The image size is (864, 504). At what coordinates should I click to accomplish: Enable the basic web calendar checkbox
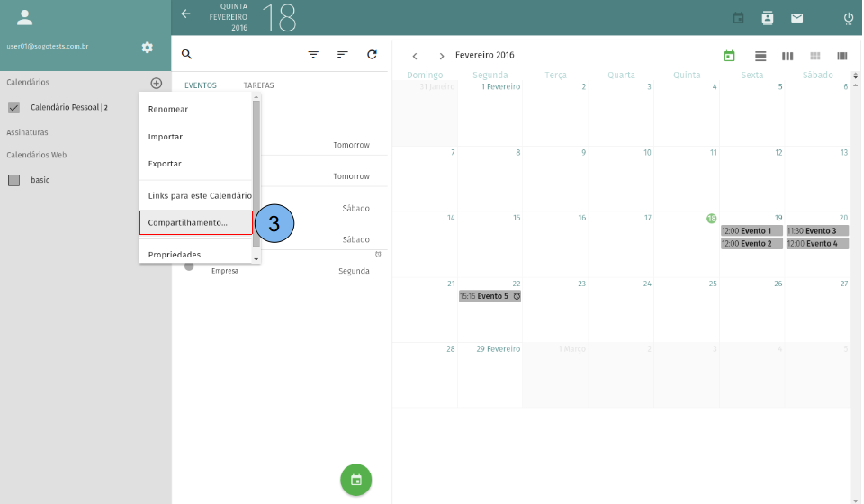13,180
